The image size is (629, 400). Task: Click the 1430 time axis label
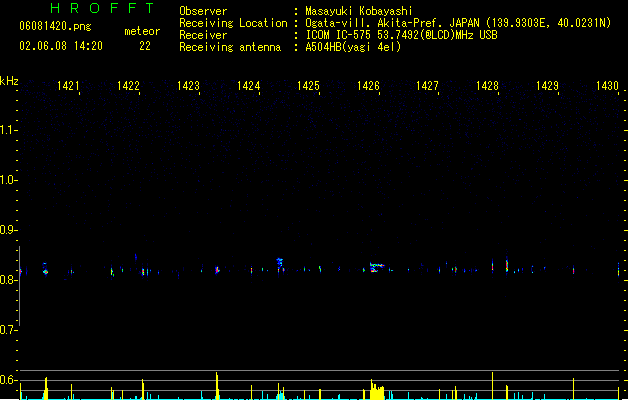click(607, 86)
